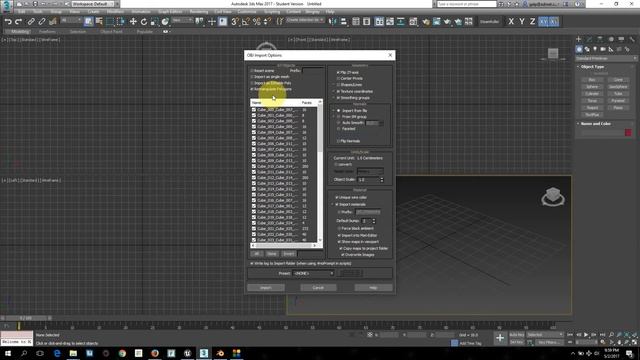Restrict transform to the XY plane
The image size is (640, 360).
(543, 22)
